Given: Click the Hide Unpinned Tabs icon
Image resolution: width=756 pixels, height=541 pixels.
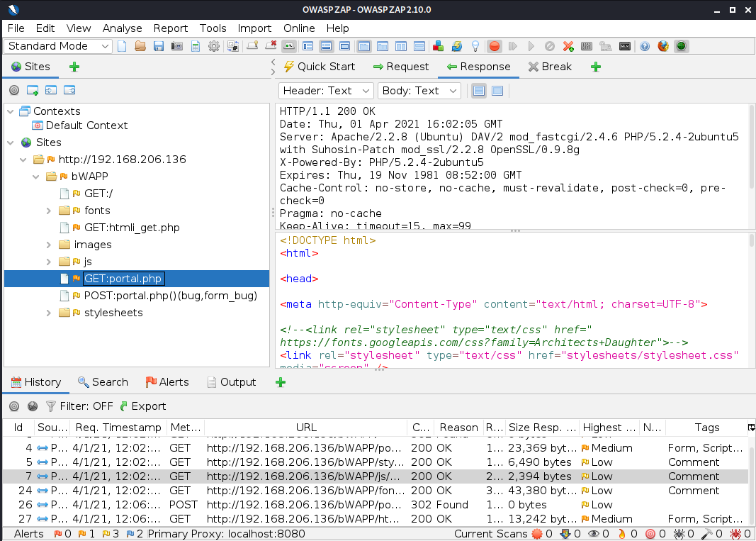Looking at the screenshot, I should pos(271,46).
